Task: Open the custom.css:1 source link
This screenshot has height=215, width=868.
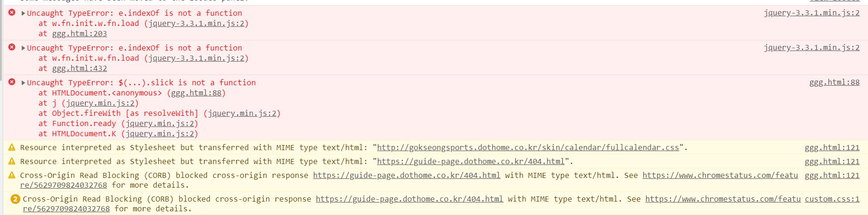Action: (832, 199)
